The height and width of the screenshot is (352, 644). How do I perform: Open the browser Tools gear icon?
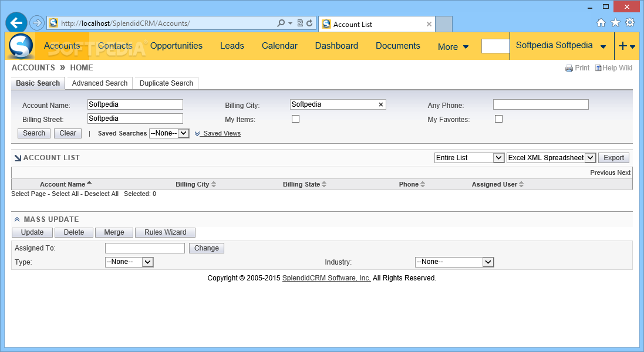(630, 22)
